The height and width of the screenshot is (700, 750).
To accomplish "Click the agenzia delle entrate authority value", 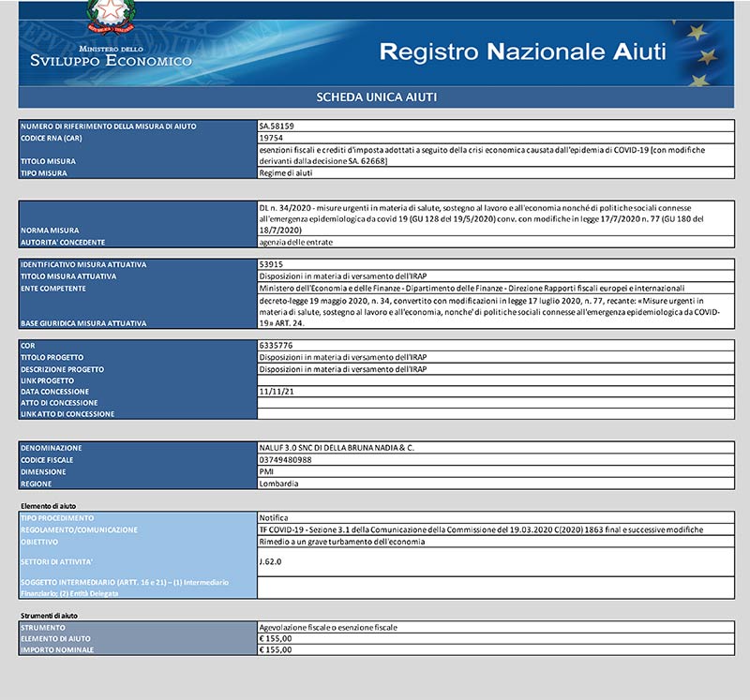I will click(295, 242).
